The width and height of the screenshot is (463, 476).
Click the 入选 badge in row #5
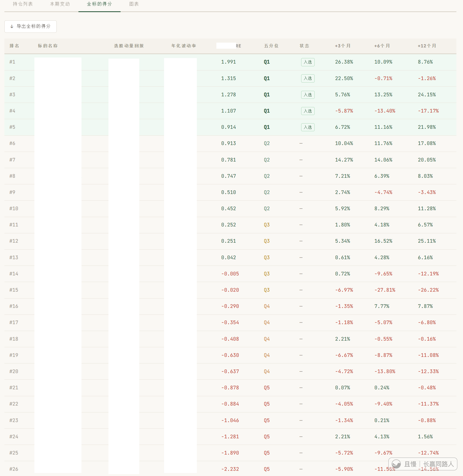(308, 127)
